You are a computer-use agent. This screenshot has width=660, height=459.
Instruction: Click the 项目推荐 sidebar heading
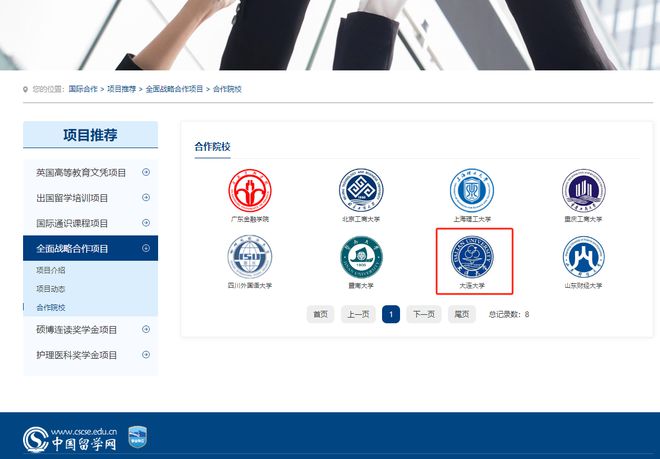90,135
